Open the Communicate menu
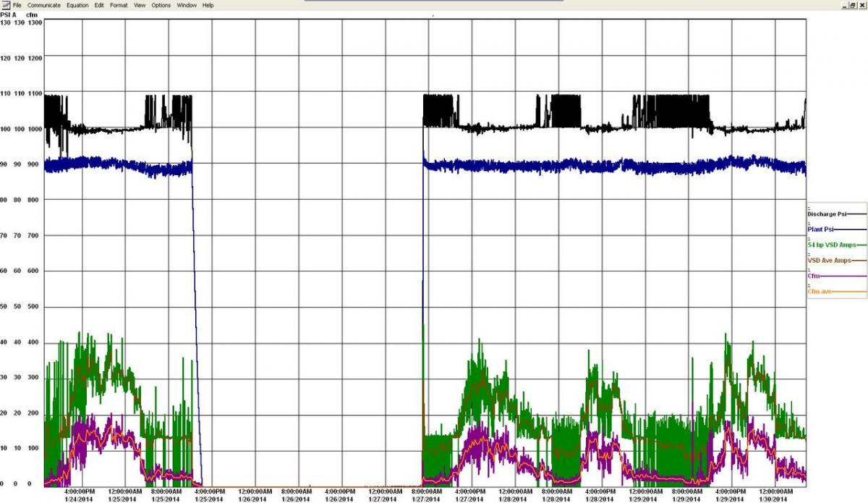Screen dimensions: 868x503 point(44,5)
